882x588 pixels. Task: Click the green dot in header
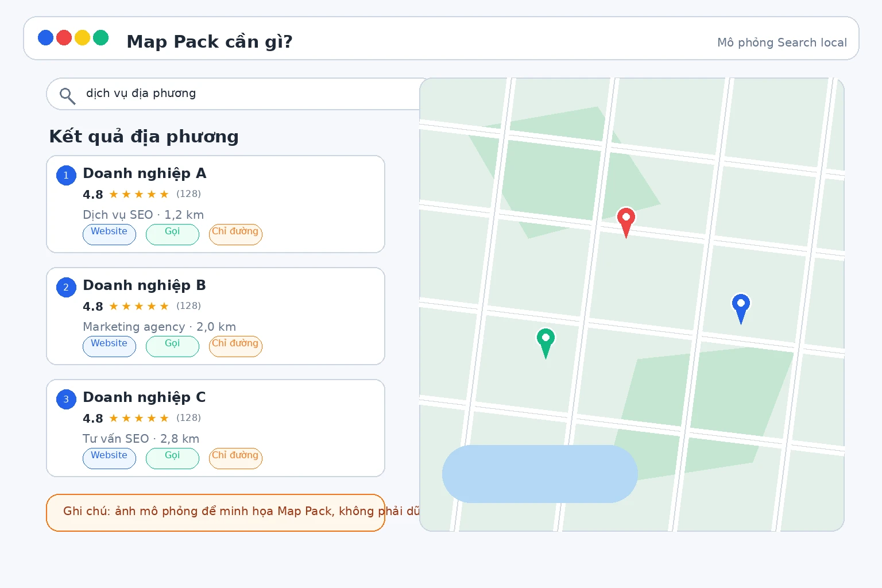pos(101,37)
